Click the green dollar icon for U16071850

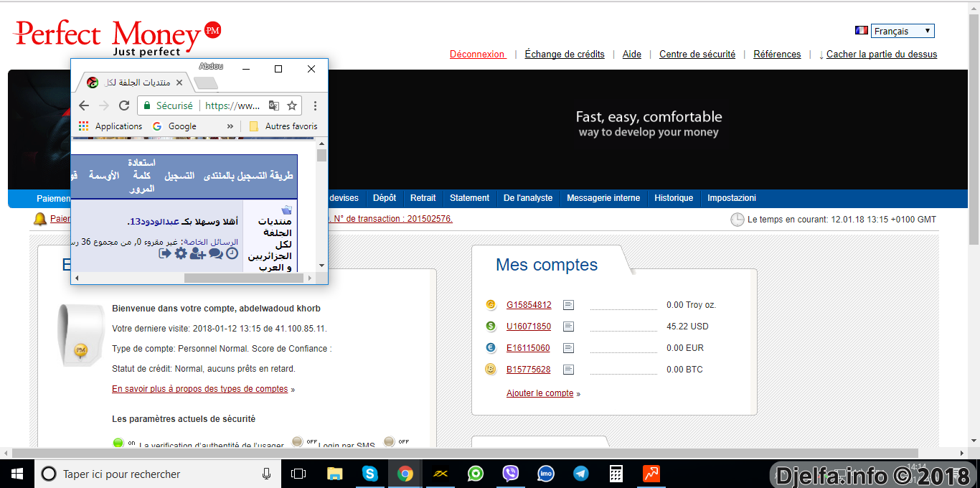[491, 327]
